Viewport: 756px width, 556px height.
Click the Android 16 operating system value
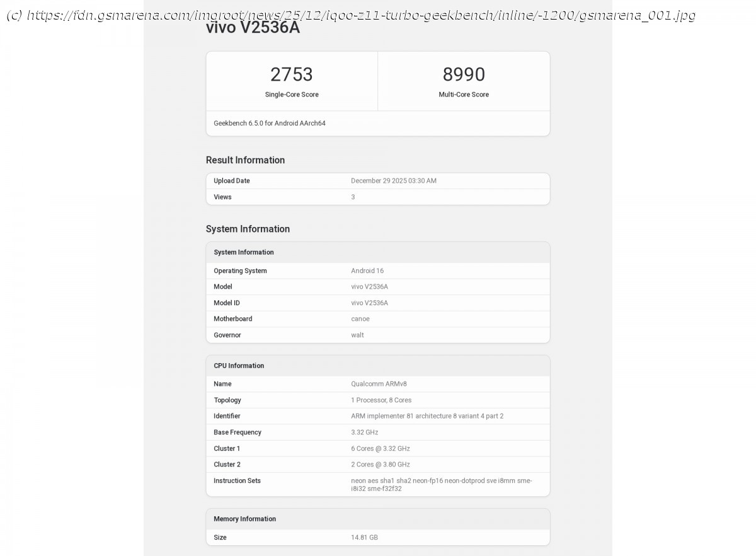[367, 271]
